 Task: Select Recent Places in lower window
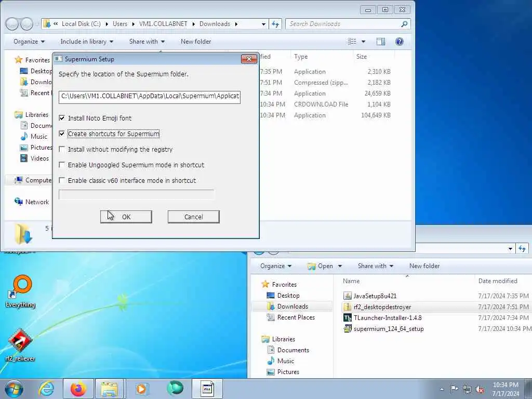(296, 317)
